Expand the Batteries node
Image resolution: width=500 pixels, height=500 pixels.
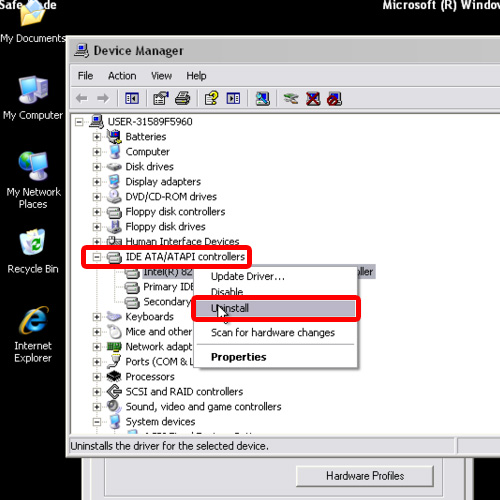tap(97, 137)
